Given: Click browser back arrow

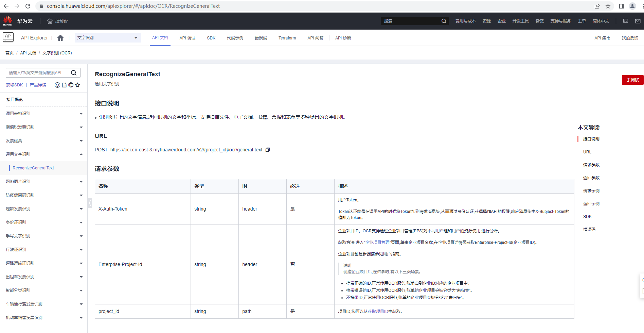Looking at the screenshot, I should (x=6, y=6).
